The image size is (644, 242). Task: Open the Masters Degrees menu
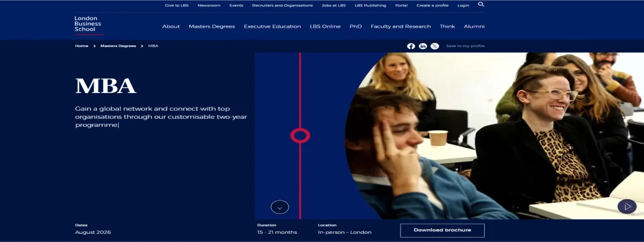coord(212,26)
